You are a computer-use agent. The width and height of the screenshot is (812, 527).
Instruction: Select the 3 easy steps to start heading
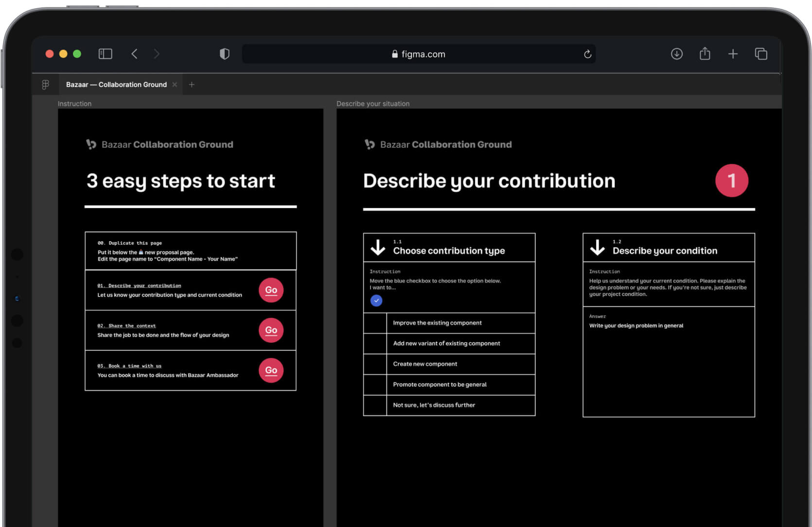click(181, 181)
